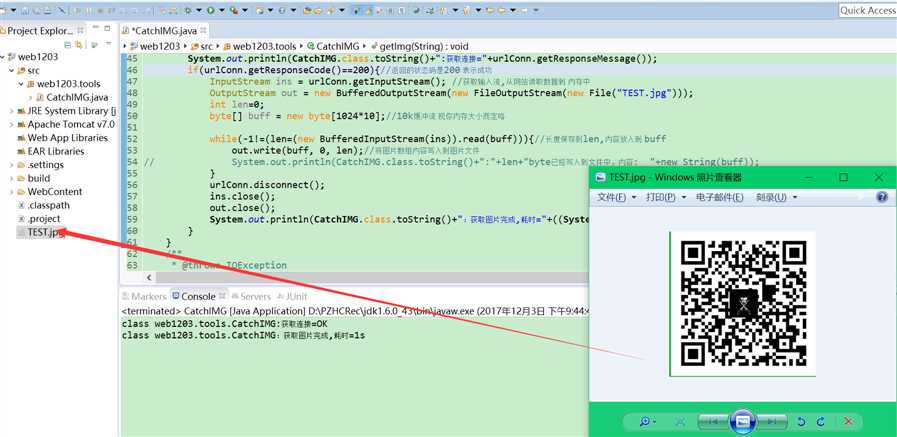Rotate image counterclockwise in photo viewer
The height and width of the screenshot is (437, 897).
point(801,422)
